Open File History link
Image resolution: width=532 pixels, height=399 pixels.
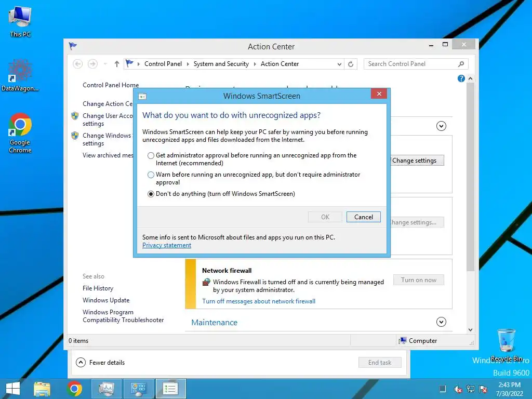pos(98,288)
